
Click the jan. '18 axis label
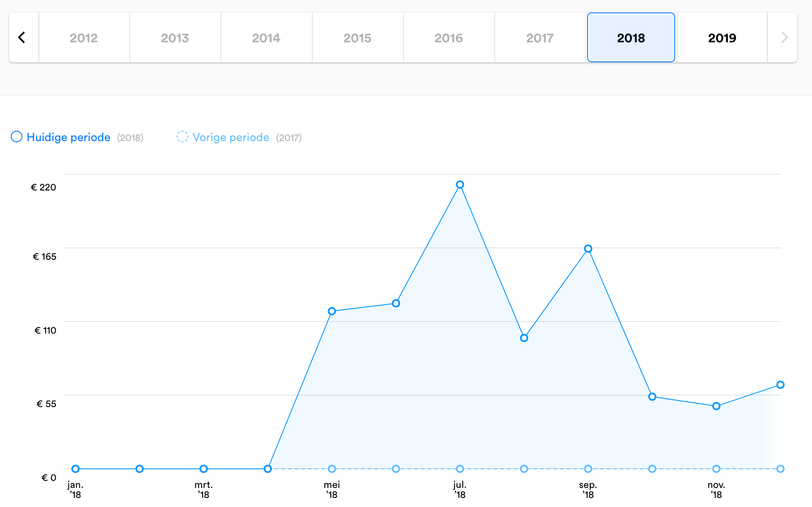[x=75, y=490]
